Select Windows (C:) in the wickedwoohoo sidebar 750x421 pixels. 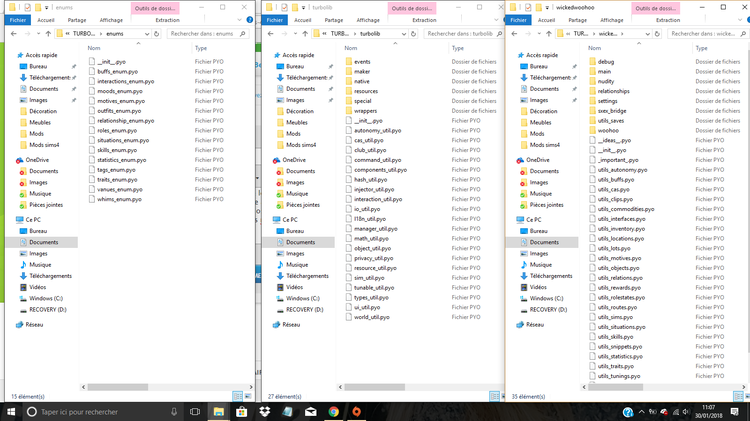click(x=546, y=298)
